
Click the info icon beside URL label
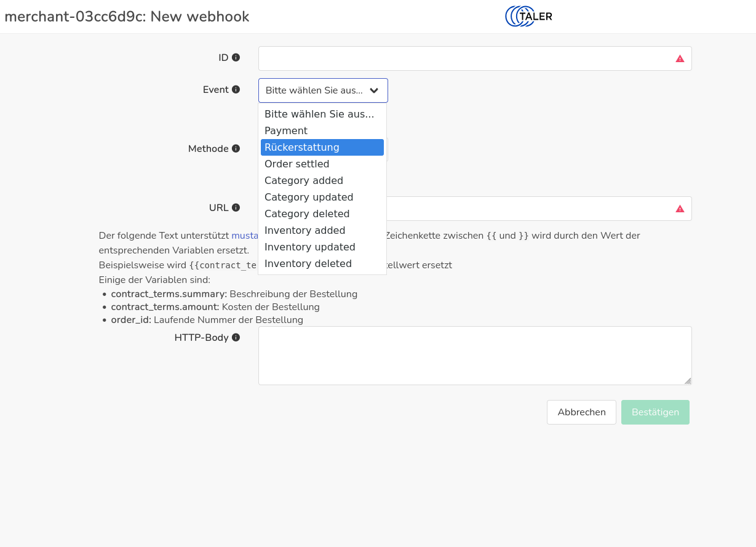[x=236, y=208]
